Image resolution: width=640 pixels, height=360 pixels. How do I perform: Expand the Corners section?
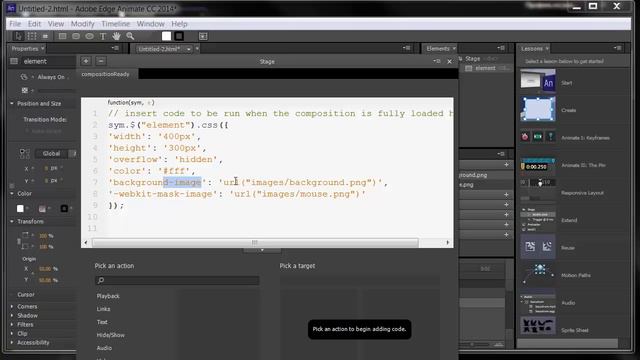(12, 307)
